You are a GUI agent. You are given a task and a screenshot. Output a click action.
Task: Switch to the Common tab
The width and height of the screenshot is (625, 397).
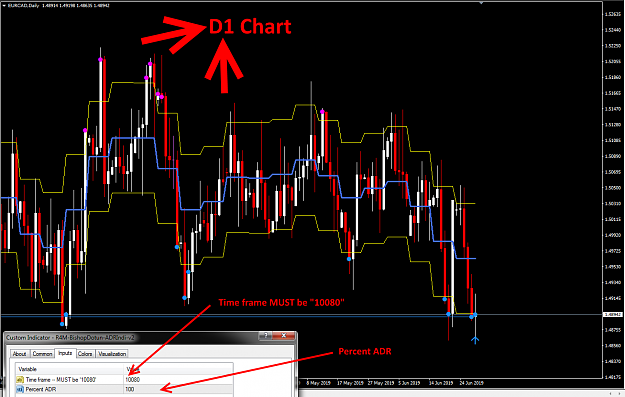click(42, 354)
